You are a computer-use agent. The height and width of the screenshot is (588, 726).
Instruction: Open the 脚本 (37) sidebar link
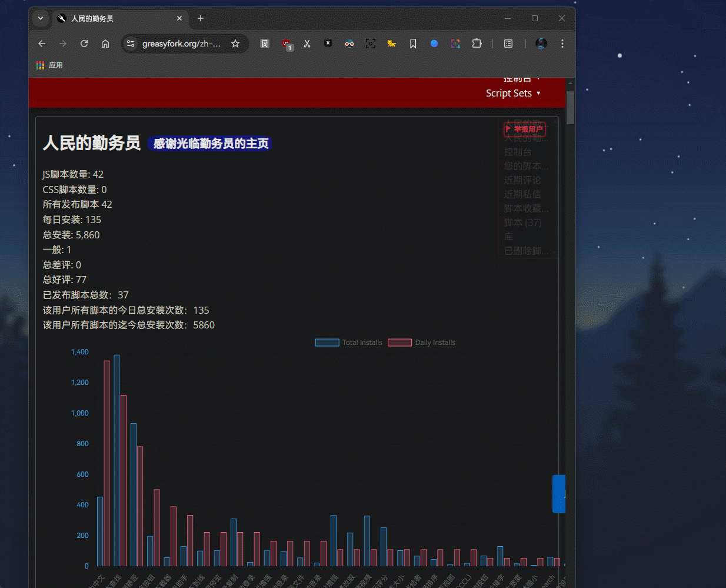[522, 222]
